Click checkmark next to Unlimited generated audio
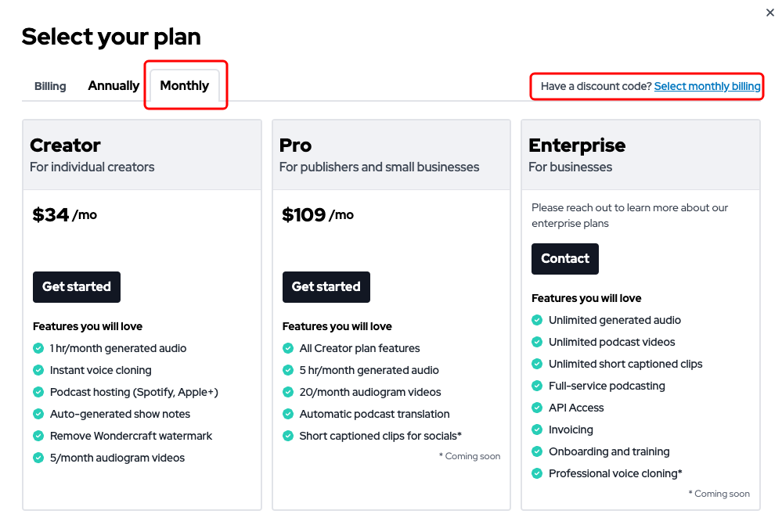The image size is (782, 532). [x=537, y=320]
